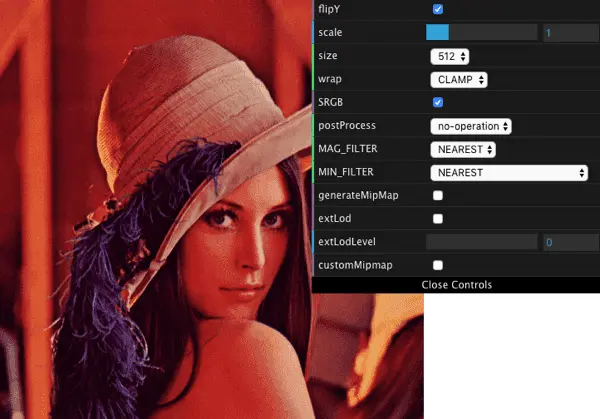
Task: Click the extLodLevel slider track
Action: 482,242
